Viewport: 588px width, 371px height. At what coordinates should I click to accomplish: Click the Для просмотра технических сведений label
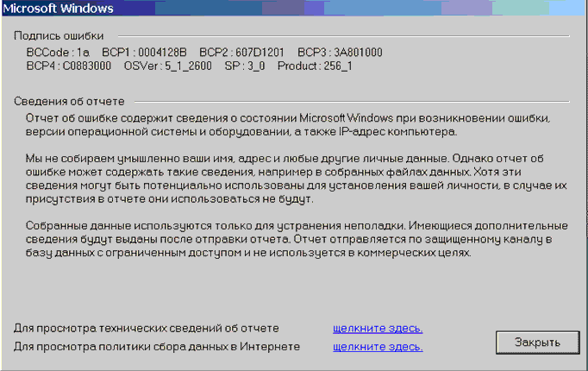click(x=147, y=328)
